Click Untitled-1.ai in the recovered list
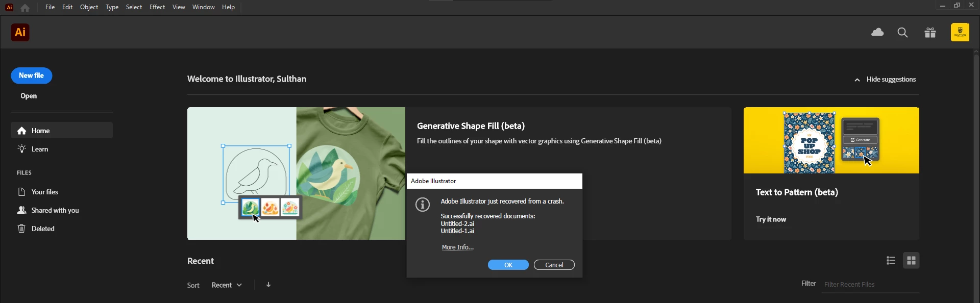Screen dimensions: 980x303 (457, 231)
